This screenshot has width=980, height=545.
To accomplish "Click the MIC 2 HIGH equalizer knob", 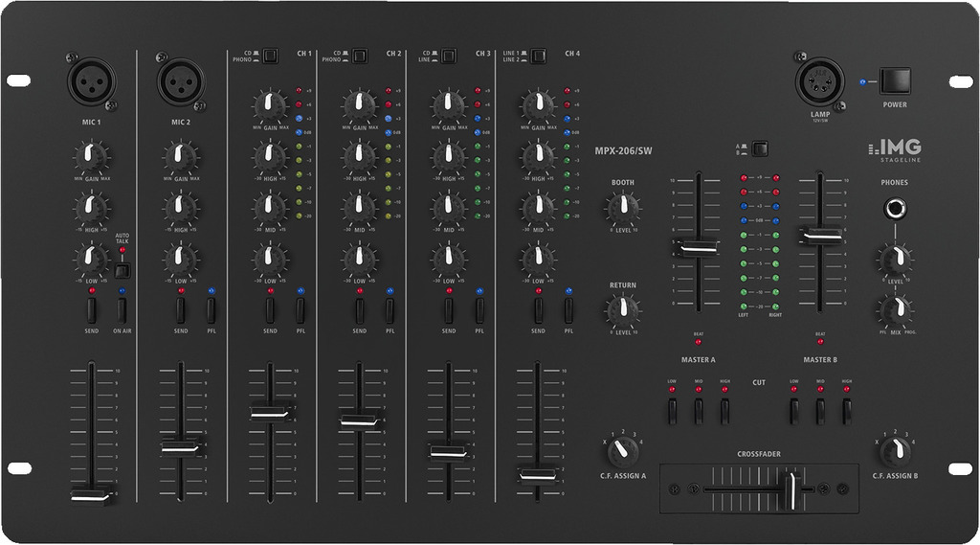I will pyautogui.click(x=180, y=206).
